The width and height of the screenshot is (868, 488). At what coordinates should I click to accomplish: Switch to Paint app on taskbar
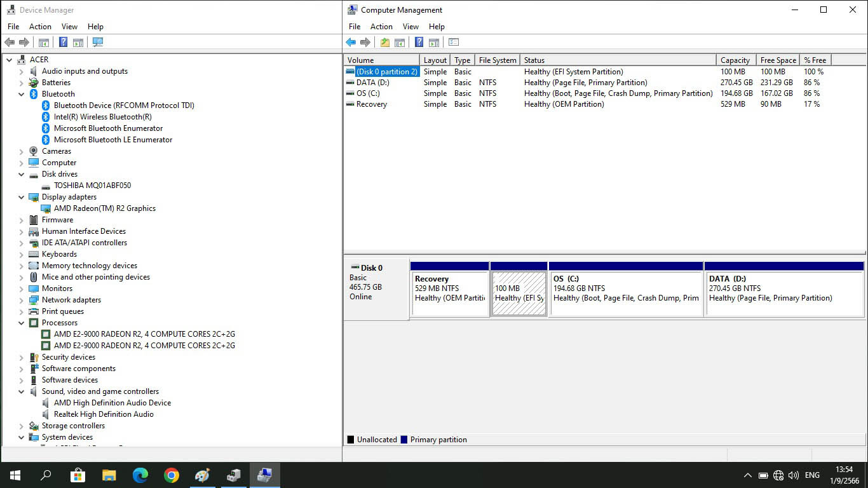click(x=202, y=475)
